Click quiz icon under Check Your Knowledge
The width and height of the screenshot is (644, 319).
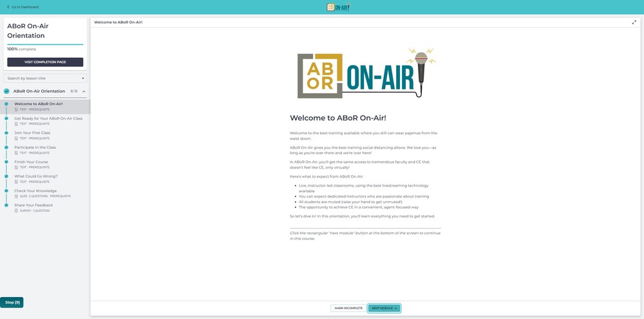(x=17, y=196)
